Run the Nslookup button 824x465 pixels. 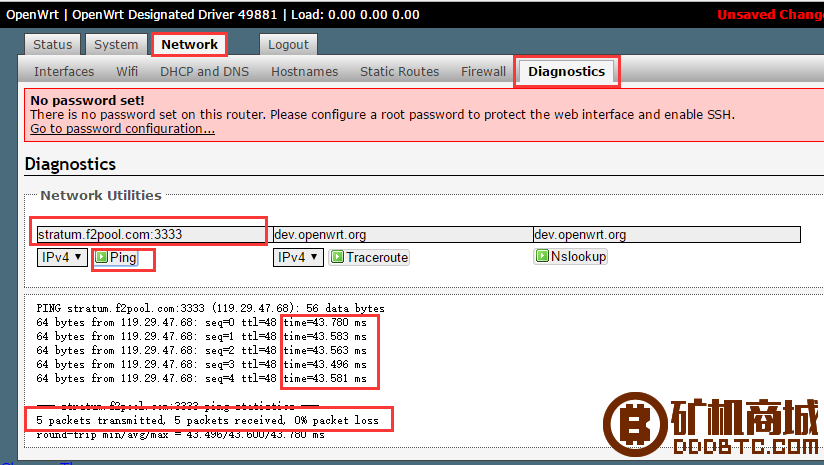click(x=571, y=256)
